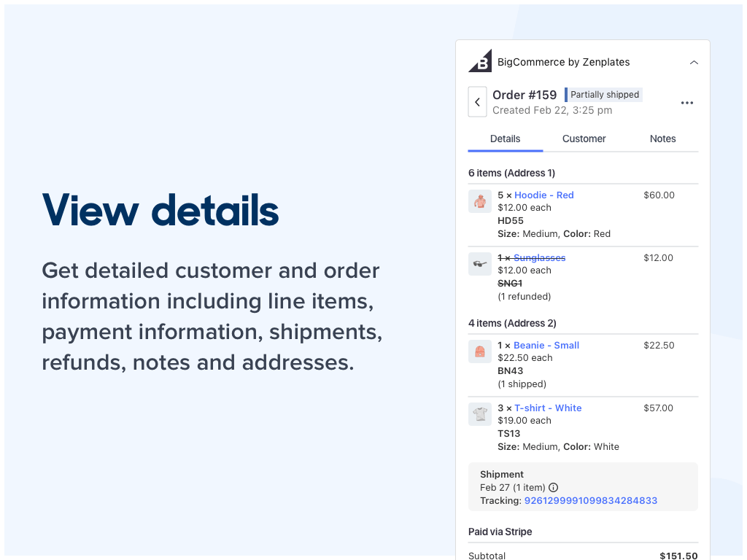View the Beanie - Small product page

point(546,345)
